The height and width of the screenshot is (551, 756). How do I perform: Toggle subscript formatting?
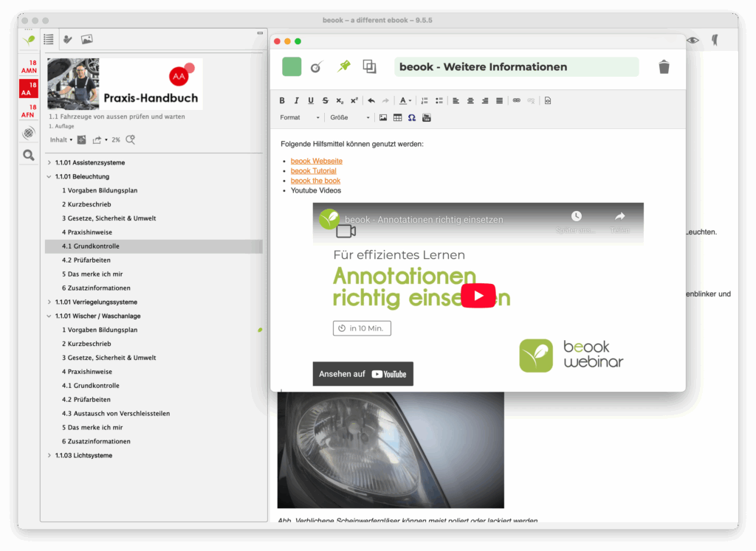340,100
